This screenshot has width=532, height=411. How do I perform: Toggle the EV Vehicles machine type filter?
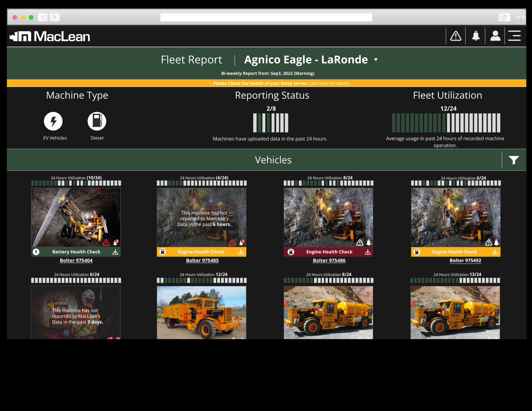pyautogui.click(x=53, y=121)
